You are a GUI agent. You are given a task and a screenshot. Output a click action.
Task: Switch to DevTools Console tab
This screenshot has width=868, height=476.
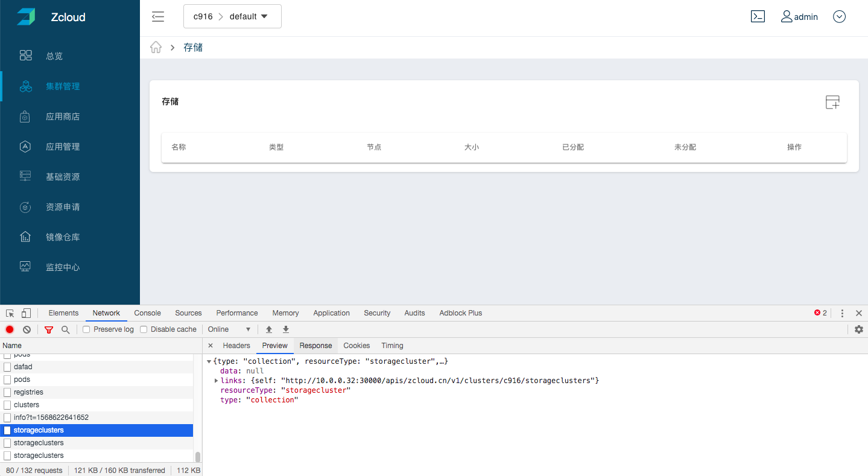(147, 313)
